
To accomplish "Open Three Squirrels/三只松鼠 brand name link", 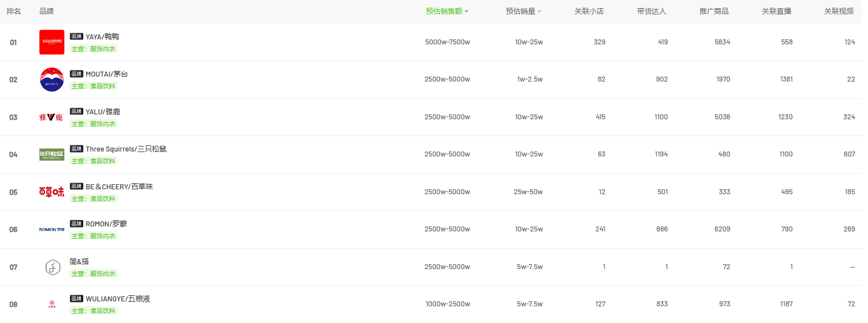I will (126, 149).
